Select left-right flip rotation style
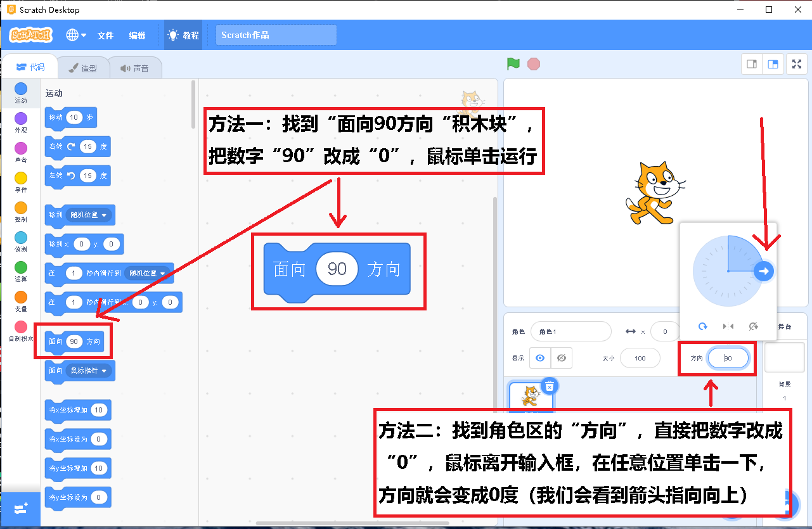The image size is (812, 529). tap(728, 326)
